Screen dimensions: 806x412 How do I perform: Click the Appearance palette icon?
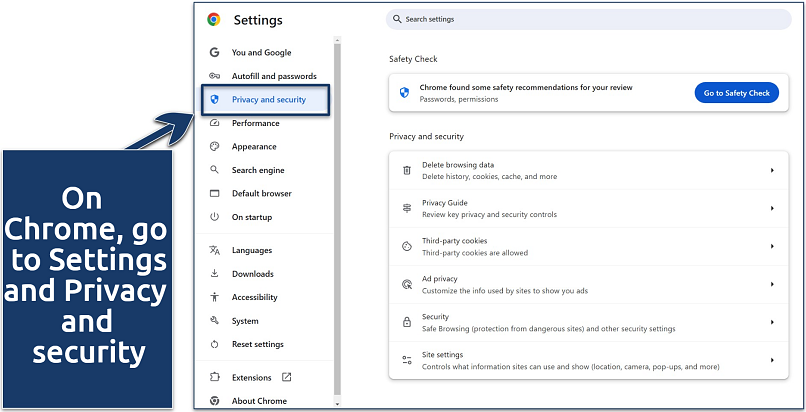pos(214,147)
